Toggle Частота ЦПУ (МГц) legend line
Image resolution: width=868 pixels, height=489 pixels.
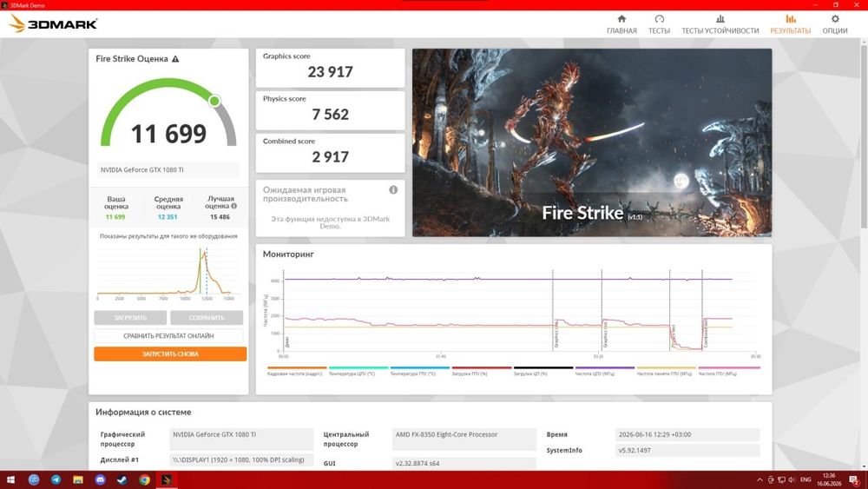coord(604,371)
